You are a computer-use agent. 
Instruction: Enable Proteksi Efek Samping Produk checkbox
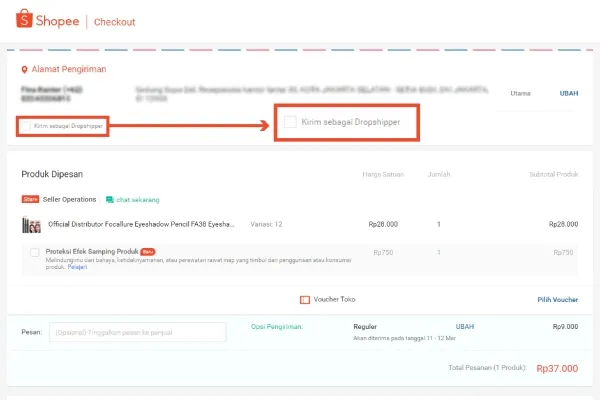[x=35, y=252]
